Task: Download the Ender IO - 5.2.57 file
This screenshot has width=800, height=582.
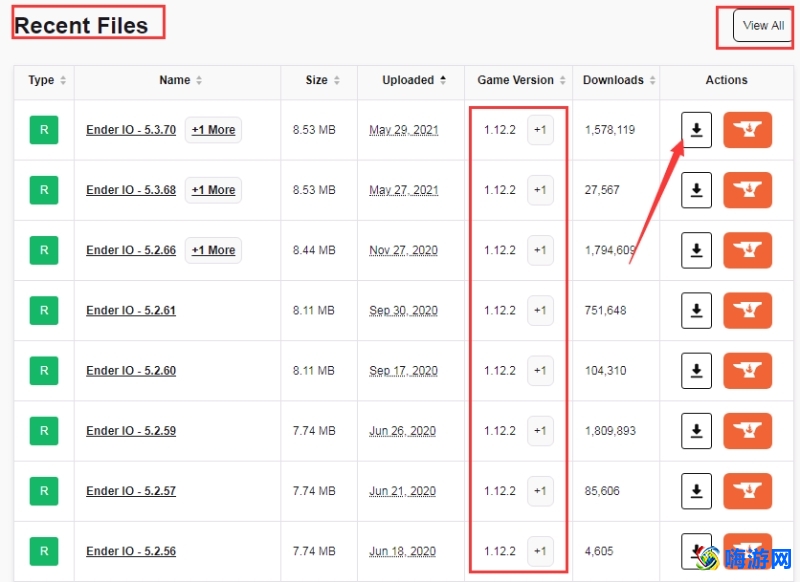Action: [696, 491]
